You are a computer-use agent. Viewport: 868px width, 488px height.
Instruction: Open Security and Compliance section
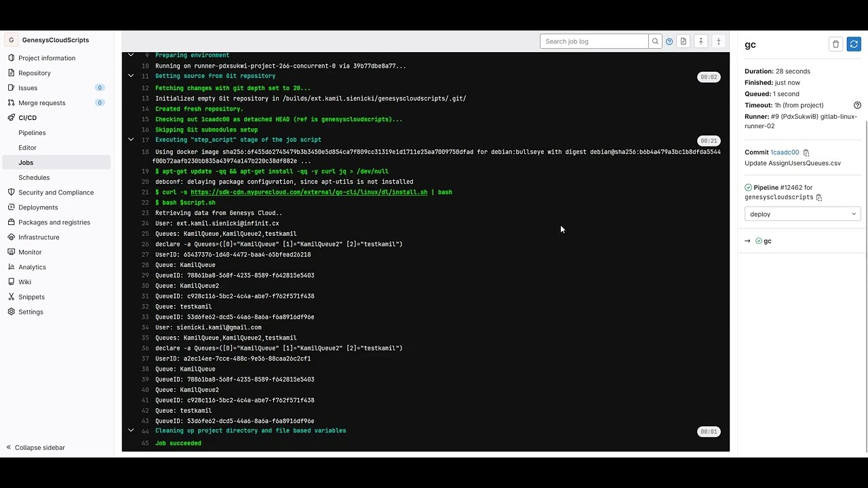click(56, 192)
